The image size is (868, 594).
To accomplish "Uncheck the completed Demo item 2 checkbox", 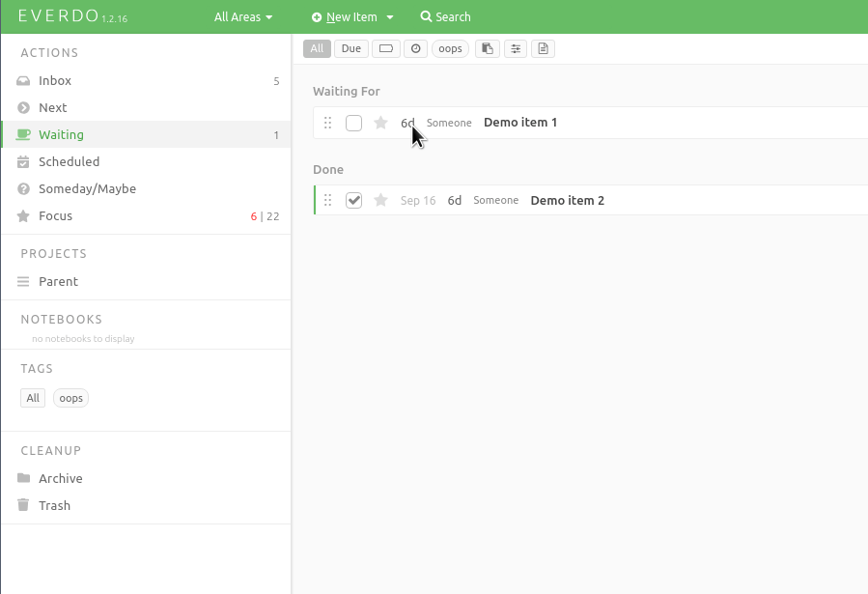I will [353, 200].
